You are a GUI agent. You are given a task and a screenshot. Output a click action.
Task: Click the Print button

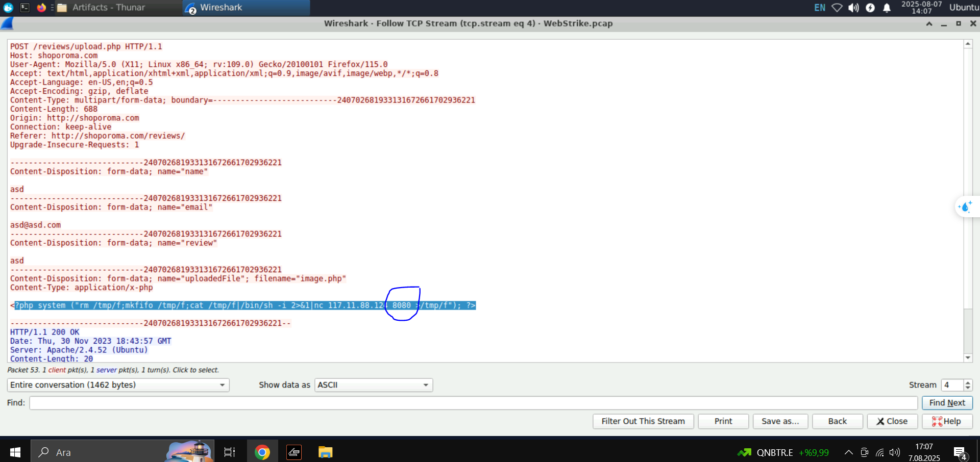coord(723,421)
